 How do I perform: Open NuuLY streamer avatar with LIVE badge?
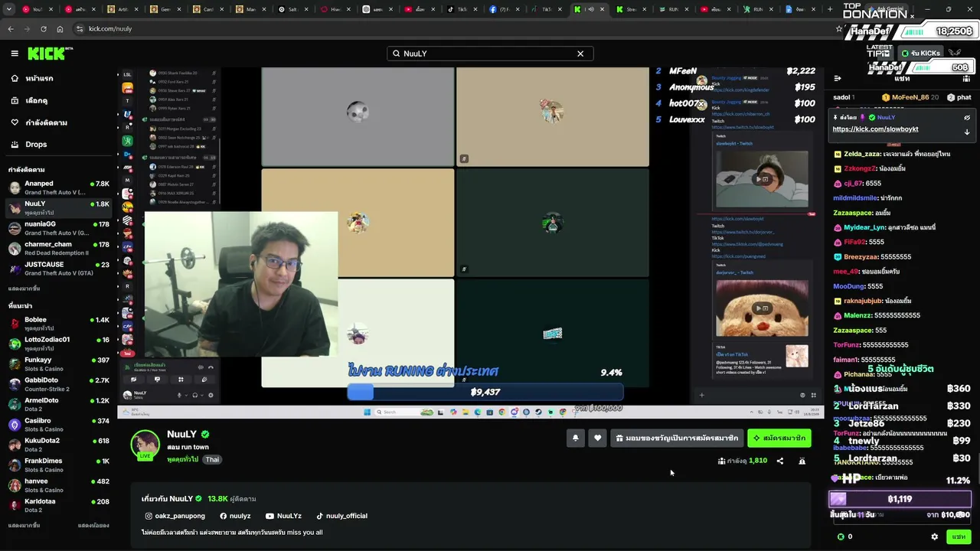pyautogui.click(x=145, y=445)
